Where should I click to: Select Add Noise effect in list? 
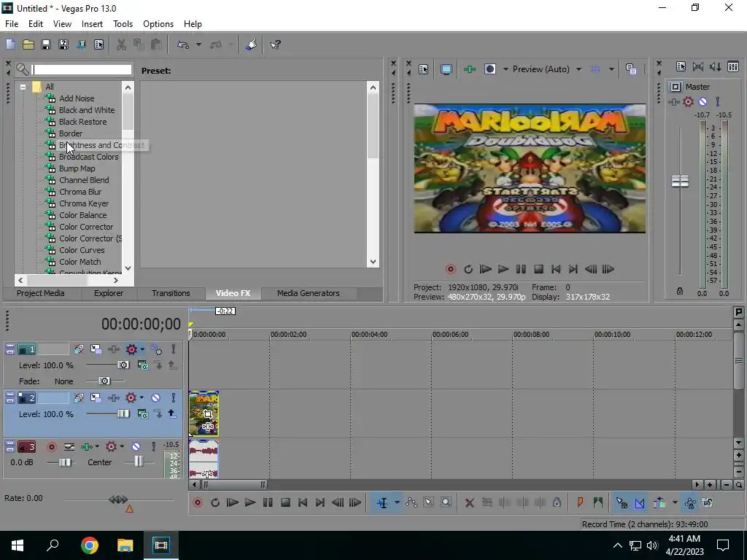(77, 98)
